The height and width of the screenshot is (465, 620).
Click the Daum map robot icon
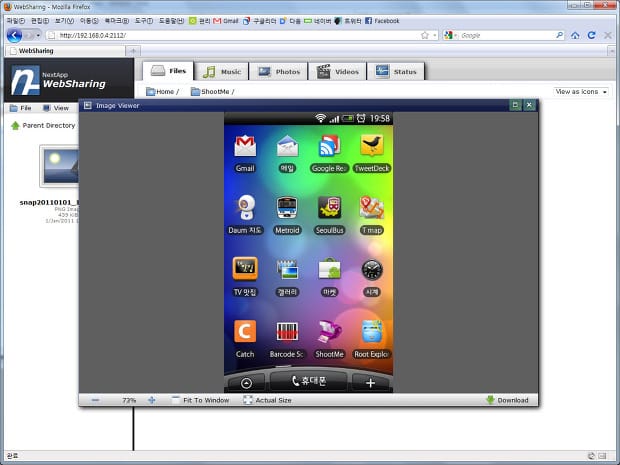[x=245, y=208]
